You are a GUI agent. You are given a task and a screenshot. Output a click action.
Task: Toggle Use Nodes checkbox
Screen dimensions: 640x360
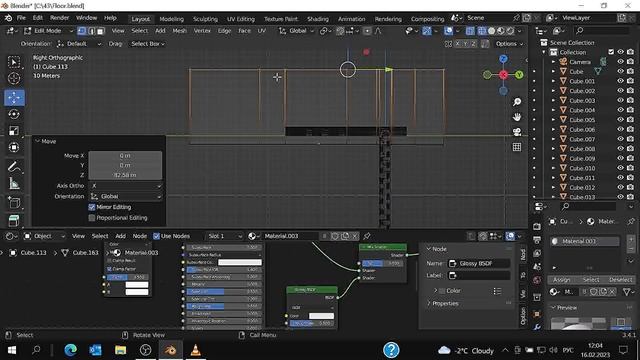pos(156,236)
